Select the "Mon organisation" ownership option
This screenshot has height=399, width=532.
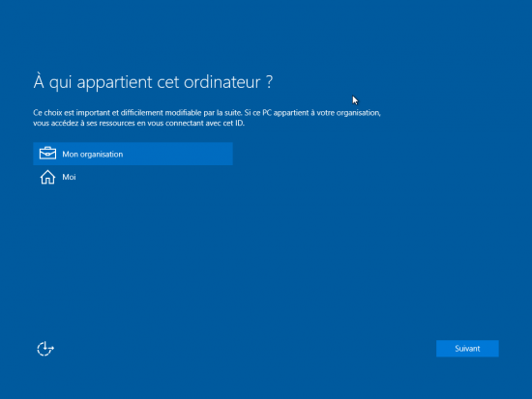click(x=133, y=154)
